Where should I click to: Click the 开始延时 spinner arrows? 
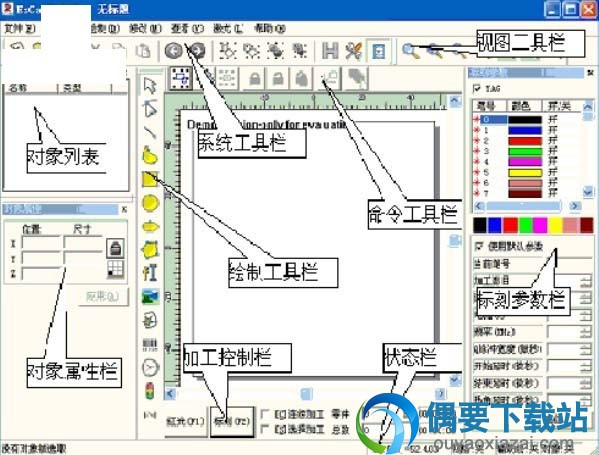click(x=586, y=366)
